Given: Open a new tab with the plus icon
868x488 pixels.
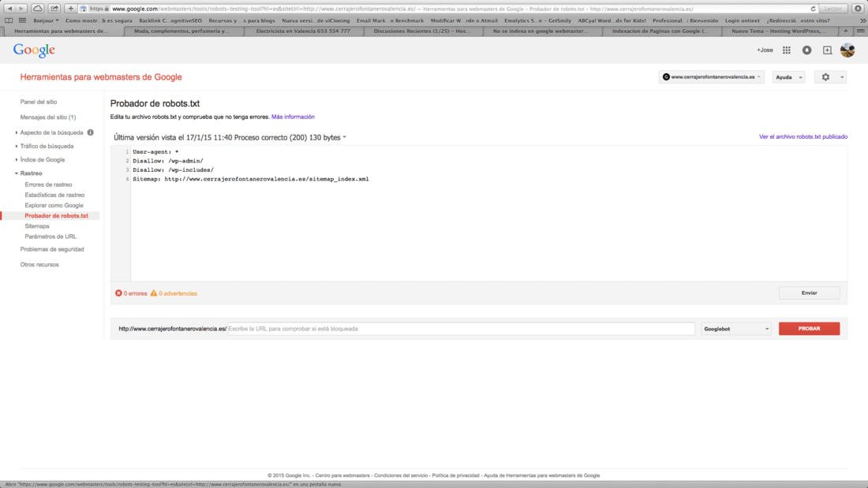Looking at the screenshot, I should pyautogui.click(x=845, y=31).
